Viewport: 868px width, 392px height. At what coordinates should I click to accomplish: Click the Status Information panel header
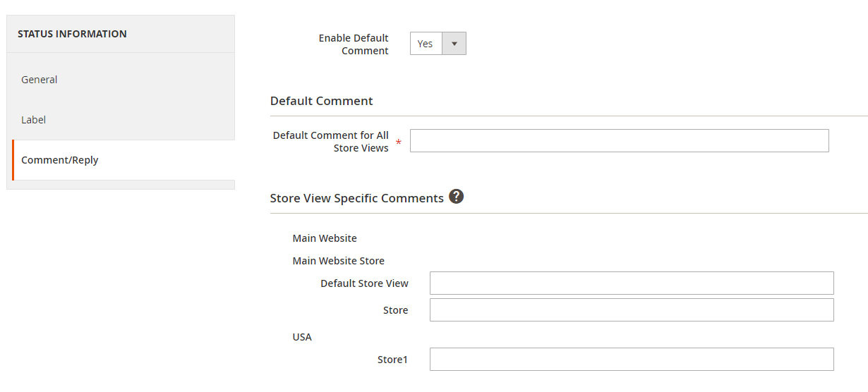tap(72, 34)
